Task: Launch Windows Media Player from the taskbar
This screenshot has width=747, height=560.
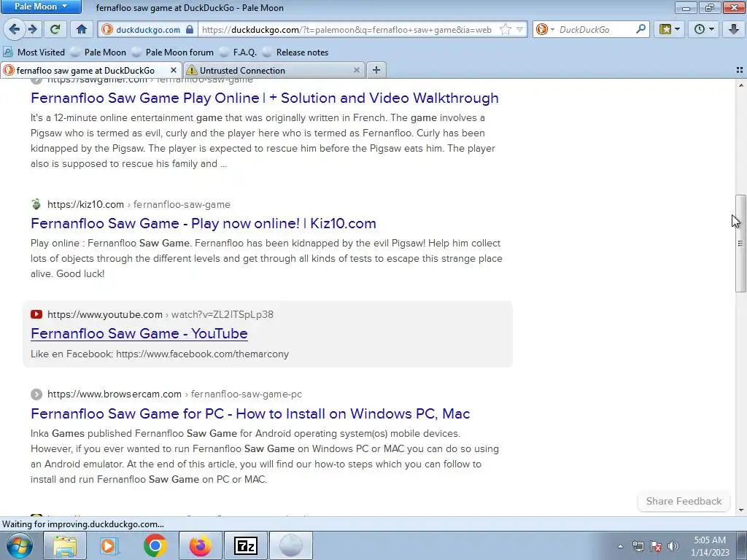Action: [109, 545]
